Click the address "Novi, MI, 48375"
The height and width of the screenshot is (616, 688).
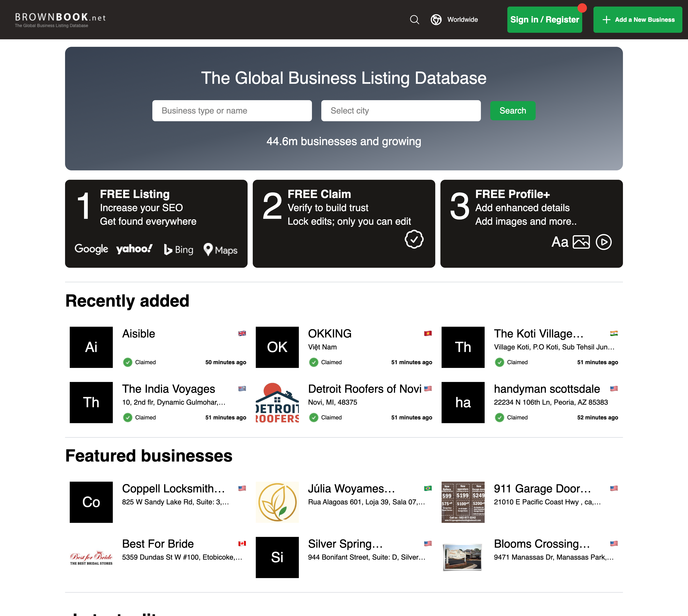[x=332, y=402]
